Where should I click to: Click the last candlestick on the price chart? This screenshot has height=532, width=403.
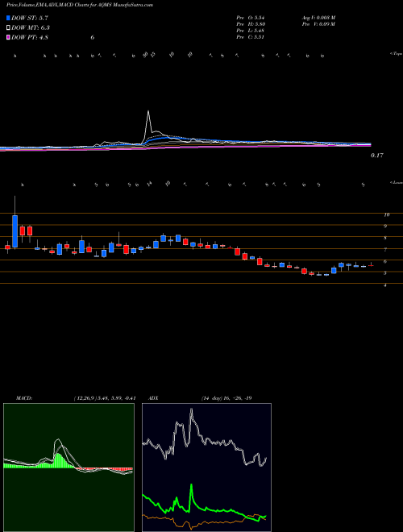tap(371, 265)
